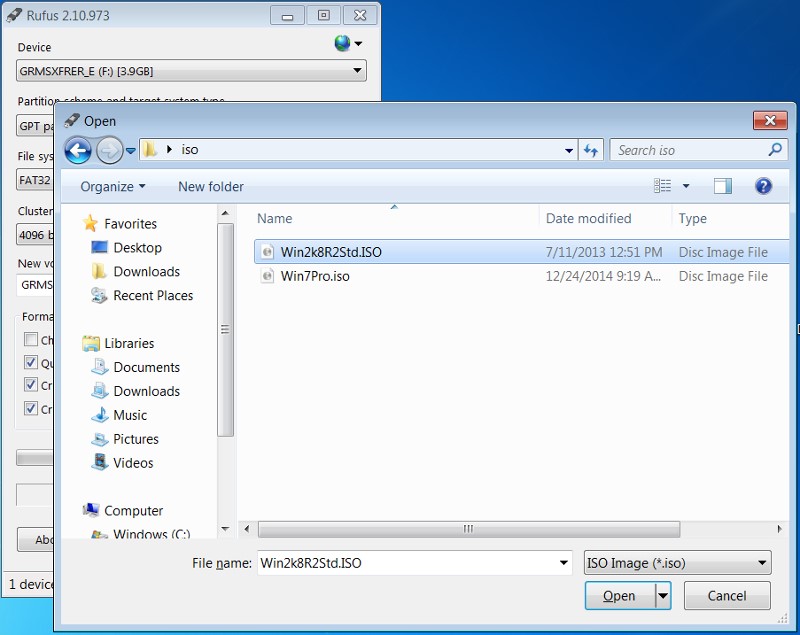Click the magnifier icon in Search iso
The image size is (800, 635).
pos(775,149)
